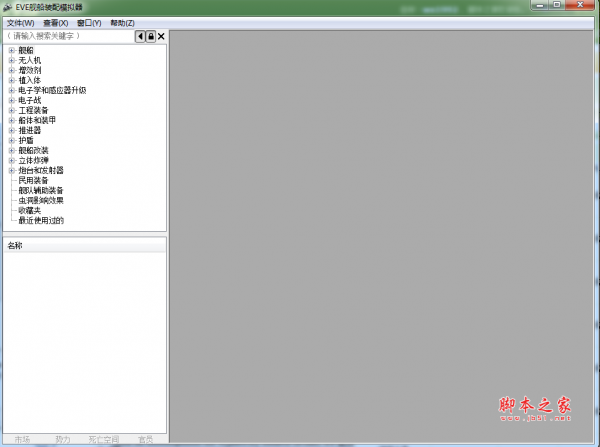Expand the 推进器 tree node
The width and height of the screenshot is (600, 447).
click(12, 130)
